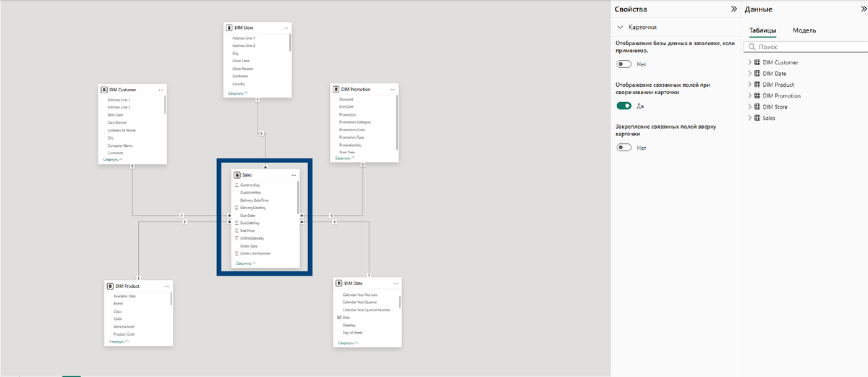
Task: Select the Таблицы tab
Action: [763, 30]
